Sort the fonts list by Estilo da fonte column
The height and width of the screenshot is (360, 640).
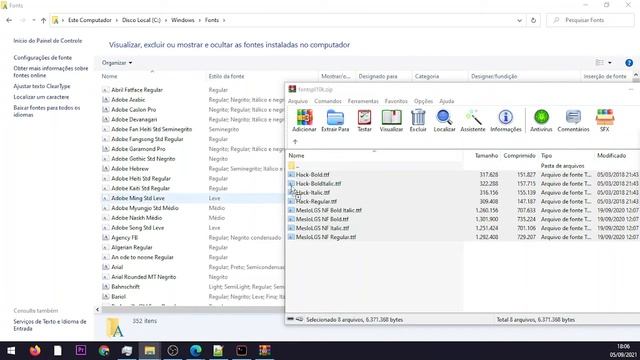(x=226, y=76)
